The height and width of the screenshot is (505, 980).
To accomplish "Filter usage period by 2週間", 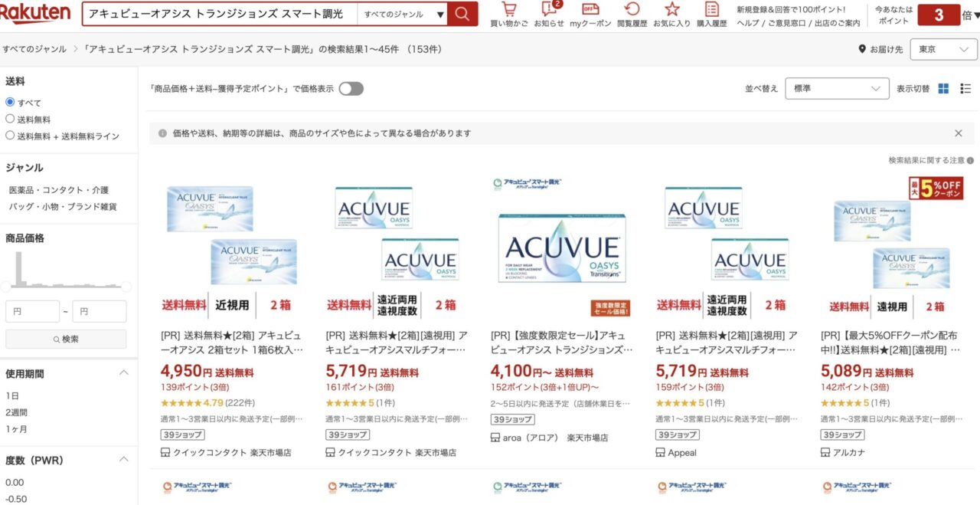I will [x=16, y=412].
